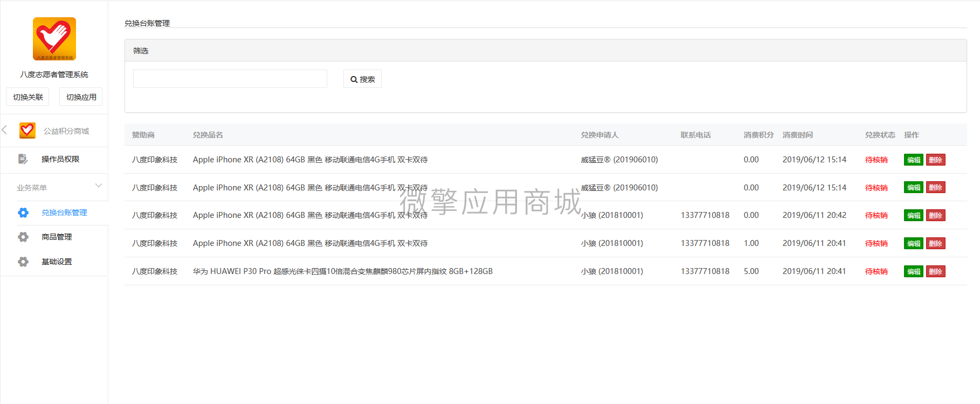Edit the 2019/06/11 20:42 record

click(914, 215)
